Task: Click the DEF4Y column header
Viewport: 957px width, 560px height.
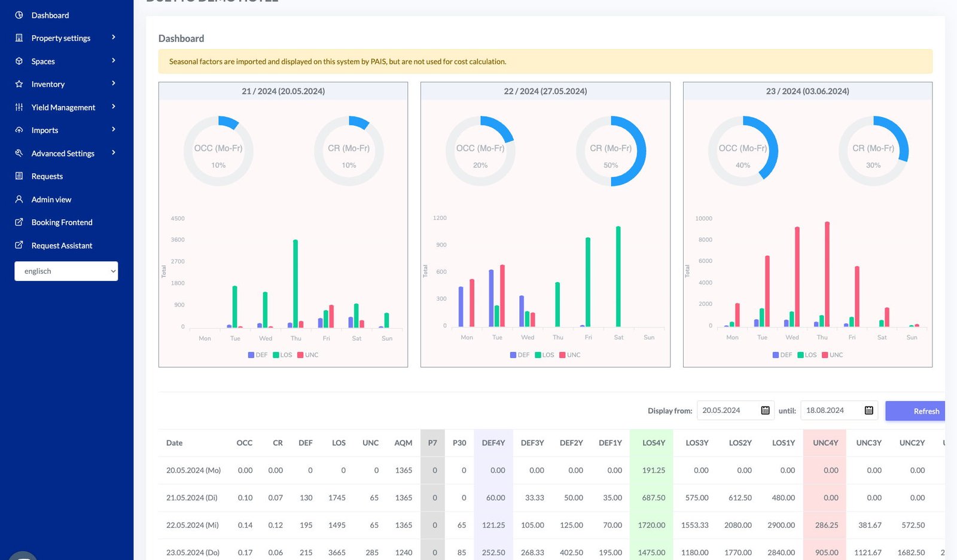Action: pos(493,443)
